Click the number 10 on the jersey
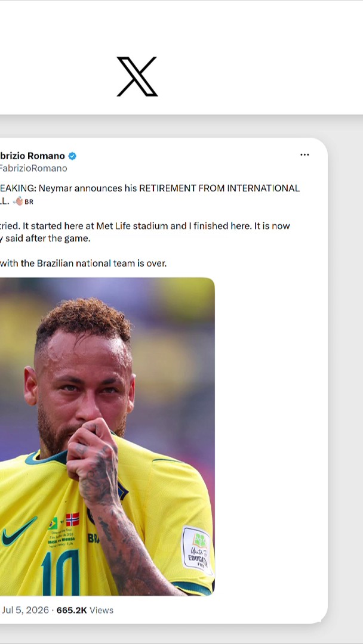This screenshot has width=363, height=644. 60,572
